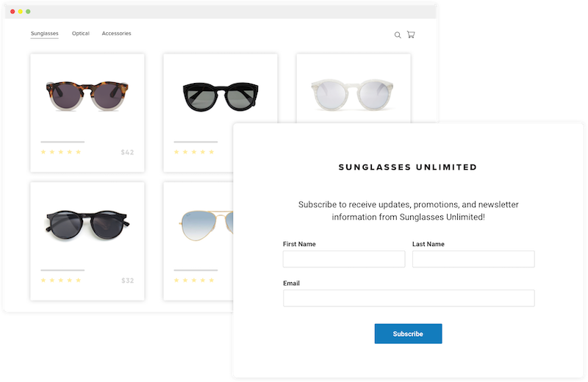Focus the Last Name input field
Screen dimensions: 588x382
tap(473, 259)
